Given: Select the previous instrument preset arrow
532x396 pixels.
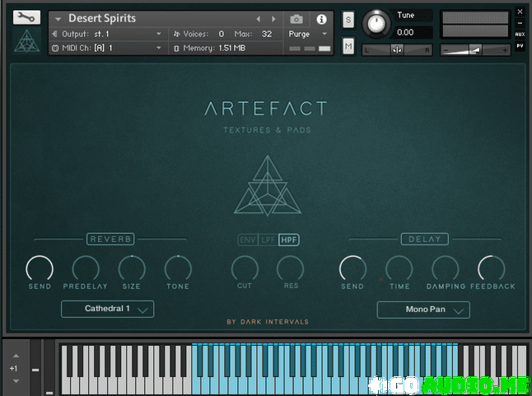Looking at the screenshot, I should tap(259, 19).
